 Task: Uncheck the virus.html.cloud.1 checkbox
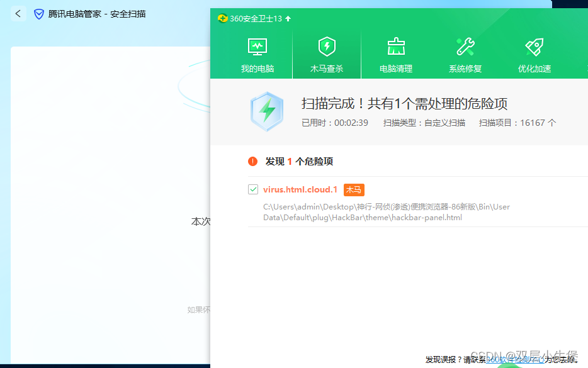(x=253, y=189)
